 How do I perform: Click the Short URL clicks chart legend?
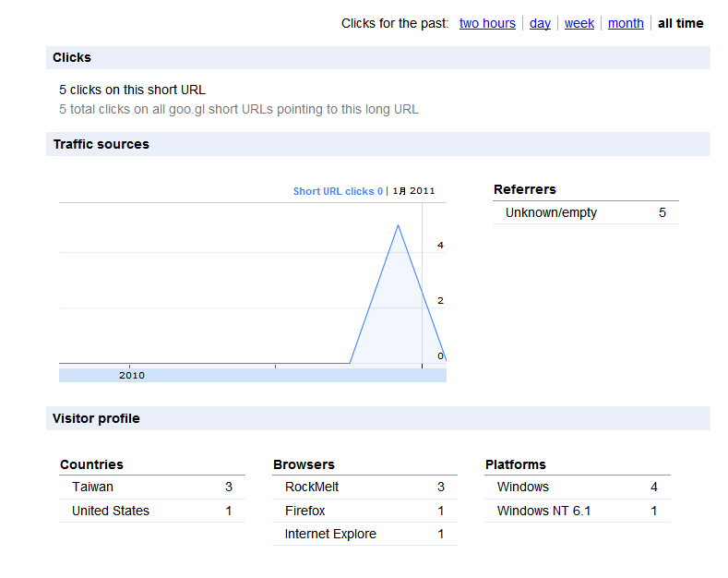tap(338, 191)
